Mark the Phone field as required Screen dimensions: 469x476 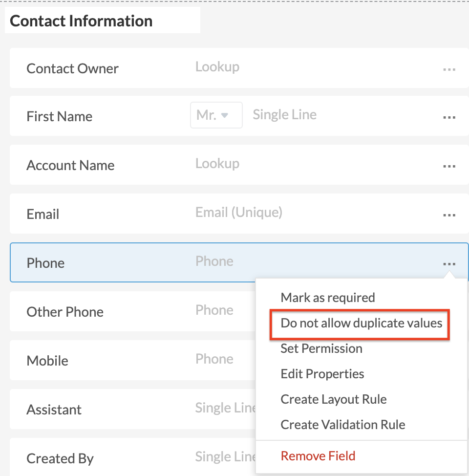327,298
